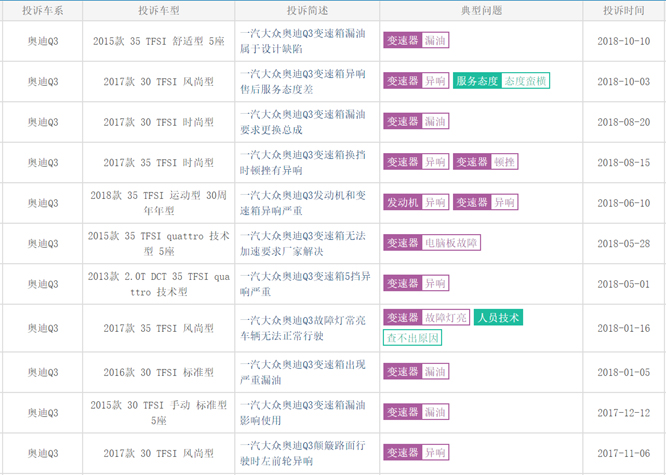
Task: Click 奥迪Q3 in the 2018-01-16 row
Action: pos(43,328)
